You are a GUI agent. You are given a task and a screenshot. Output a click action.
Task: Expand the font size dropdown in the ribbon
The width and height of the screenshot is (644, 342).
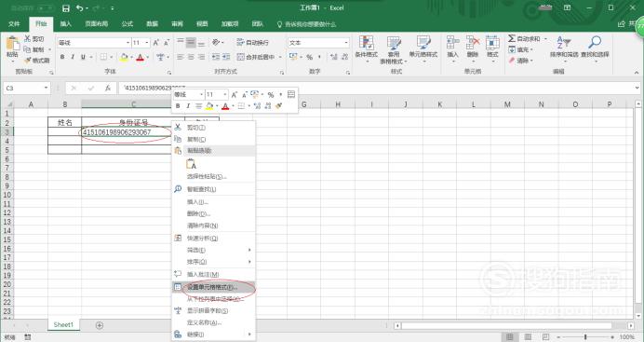click(147, 43)
